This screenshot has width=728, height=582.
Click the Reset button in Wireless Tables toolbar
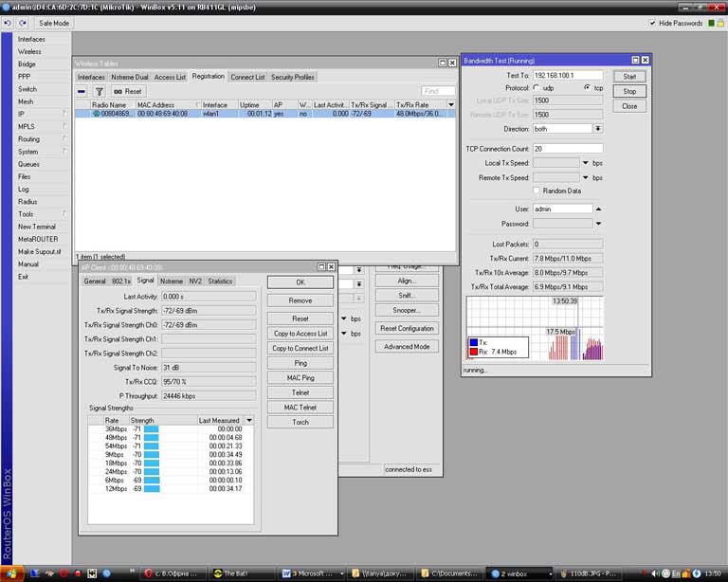click(127, 91)
